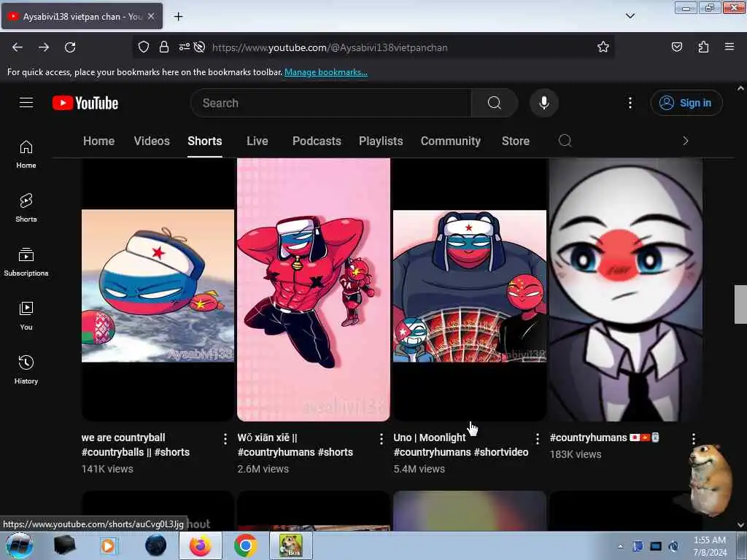747x560 pixels.
Task: Open the You sidebar section
Action: [26, 316]
